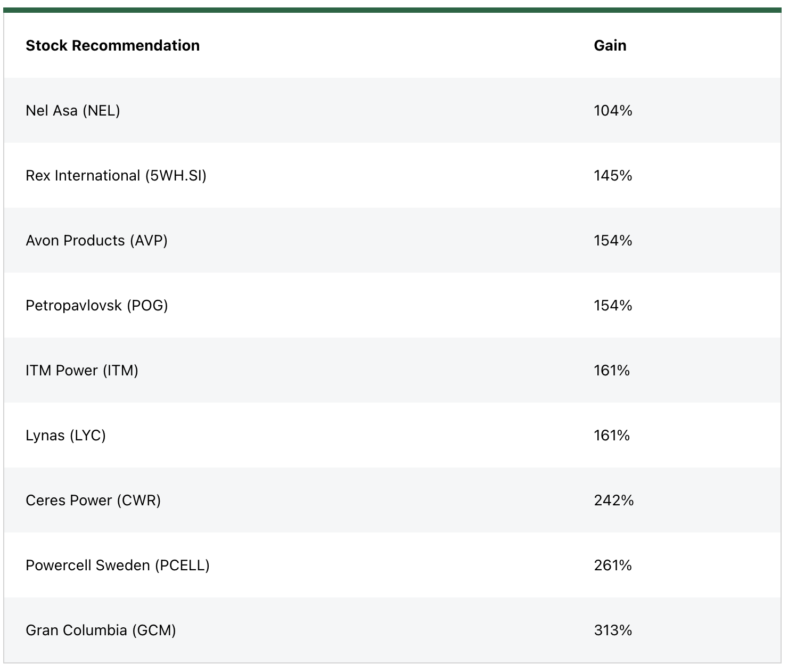The image size is (788, 672).
Task: Select the "Gran Columbia (GCM)" stock name
Action: 101,630
